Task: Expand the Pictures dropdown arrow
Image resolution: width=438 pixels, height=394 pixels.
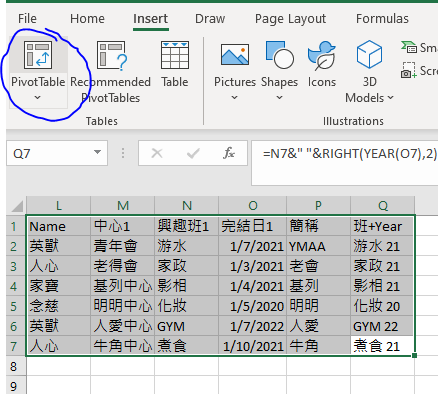Action: point(235,98)
